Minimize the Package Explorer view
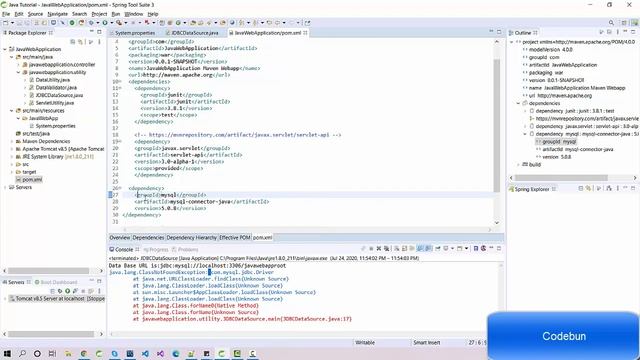The height and width of the screenshot is (360, 640). (x=91, y=32)
